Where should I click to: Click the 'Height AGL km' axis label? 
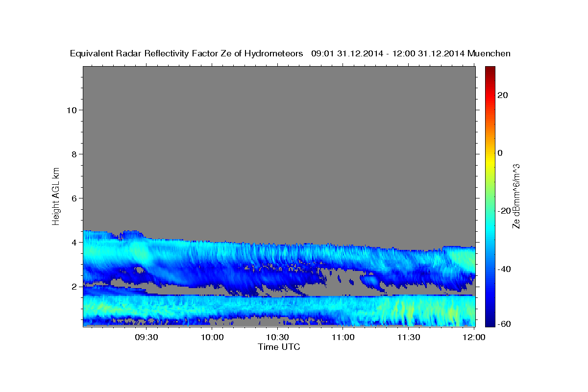(x=56, y=196)
